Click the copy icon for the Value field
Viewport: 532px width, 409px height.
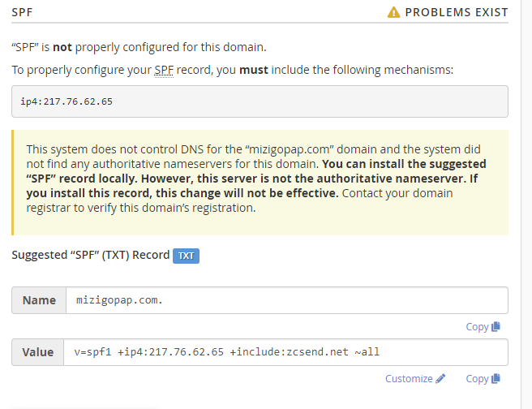[x=496, y=379]
